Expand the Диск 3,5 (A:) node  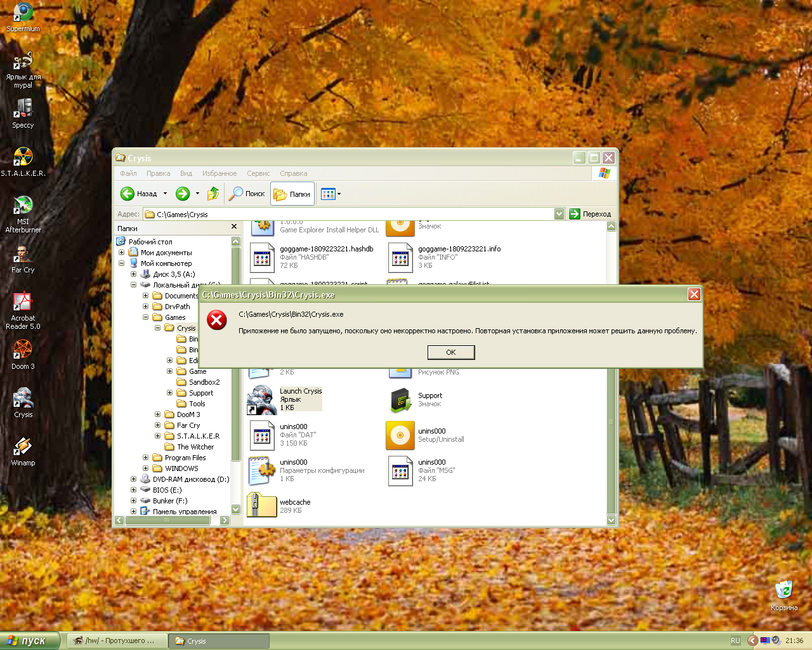coord(133,274)
